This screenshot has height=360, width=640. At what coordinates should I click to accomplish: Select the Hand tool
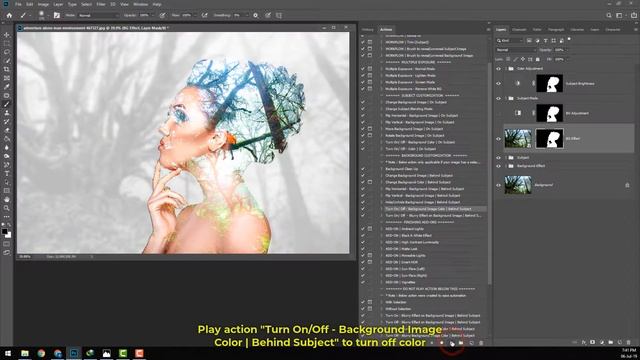tap(7, 200)
